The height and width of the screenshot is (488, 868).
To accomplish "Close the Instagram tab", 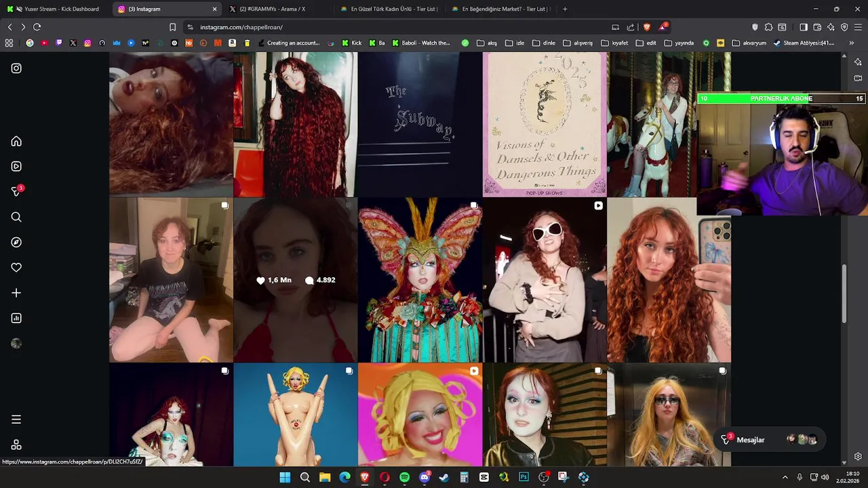I will pyautogui.click(x=215, y=9).
